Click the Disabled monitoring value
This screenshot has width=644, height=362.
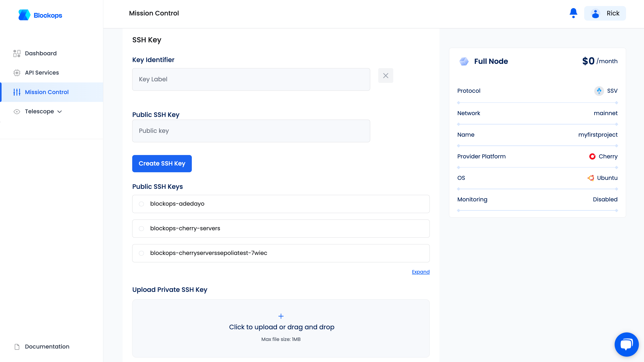pos(605,200)
